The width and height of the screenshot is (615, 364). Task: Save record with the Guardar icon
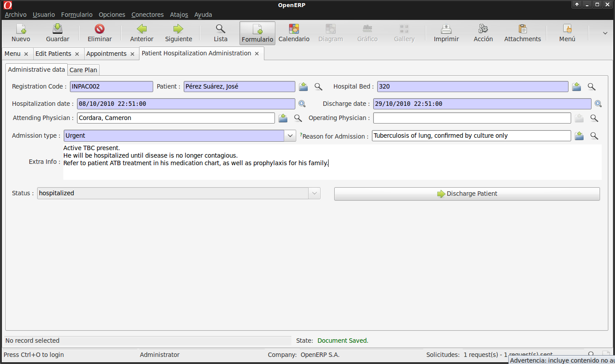click(58, 29)
